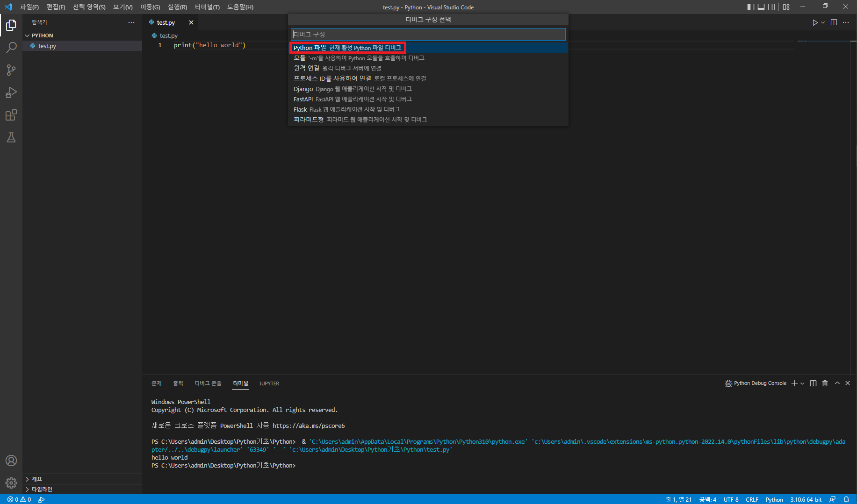The height and width of the screenshot is (504, 857).
Task: Open the Manage gear settings icon
Action: (x=11, y=483)
